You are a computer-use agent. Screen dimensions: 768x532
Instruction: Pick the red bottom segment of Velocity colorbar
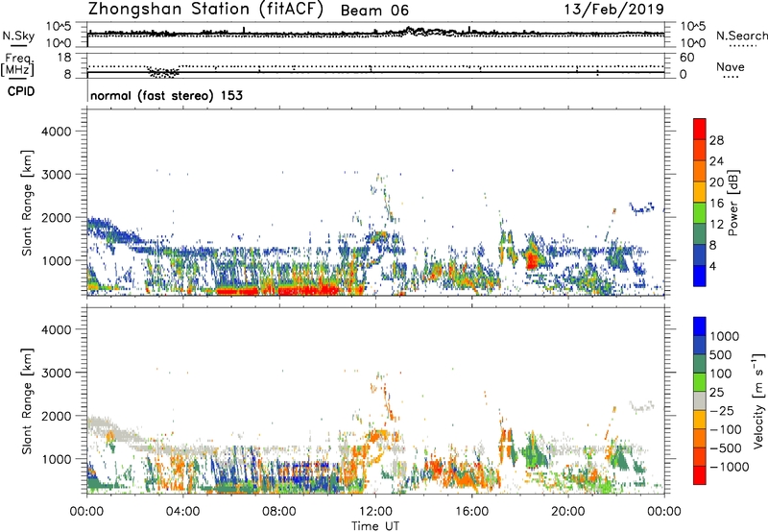click(700, 475)
